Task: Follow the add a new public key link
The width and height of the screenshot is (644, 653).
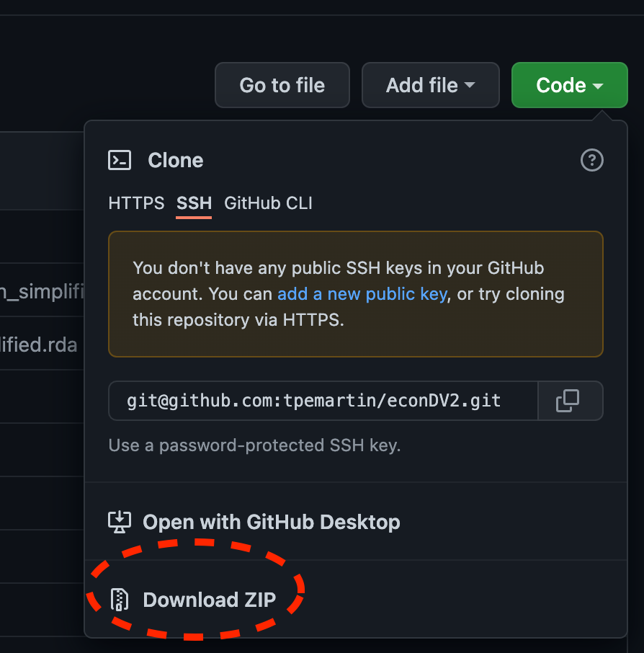Action: coord(362,294)
